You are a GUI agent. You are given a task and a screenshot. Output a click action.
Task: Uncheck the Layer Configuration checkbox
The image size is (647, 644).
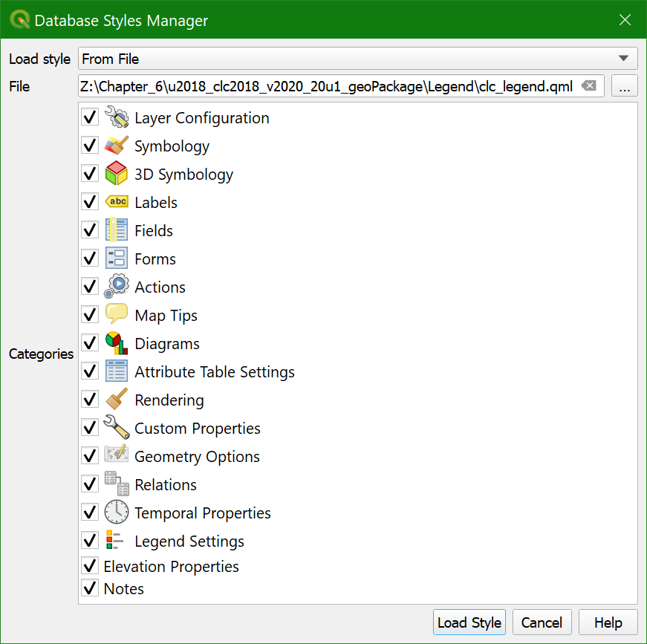pyautogui.click(x=90, y=117)
